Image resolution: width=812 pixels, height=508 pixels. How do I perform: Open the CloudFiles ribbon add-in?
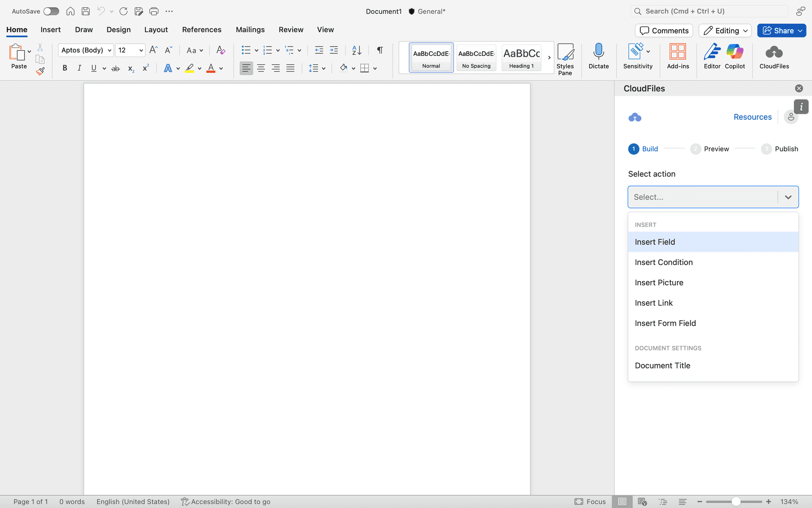pos(774,56)
